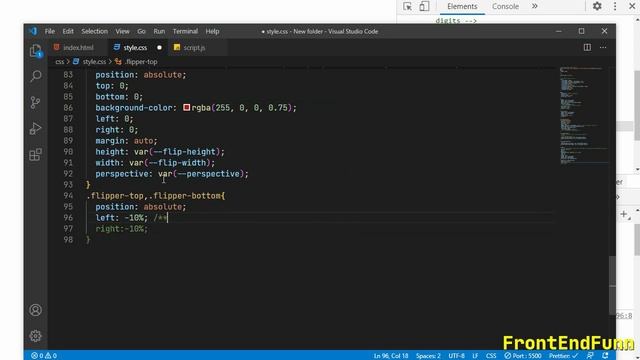
Task: Select the DevTools inspect element icon
Action: [407, 6]
